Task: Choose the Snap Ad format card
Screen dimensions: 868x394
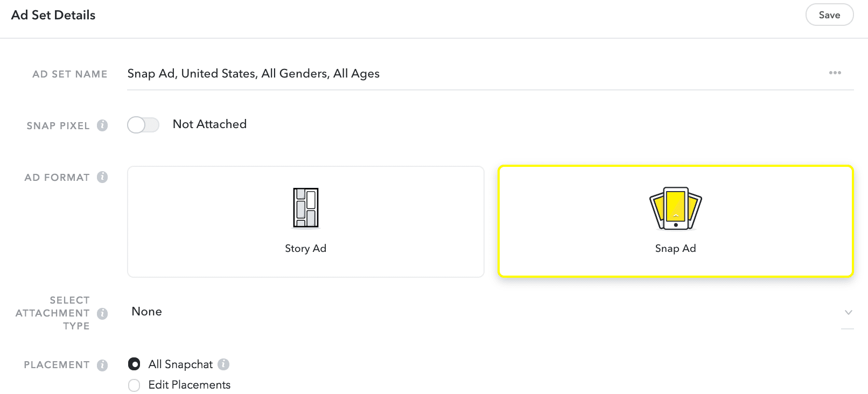Action: 676,221
